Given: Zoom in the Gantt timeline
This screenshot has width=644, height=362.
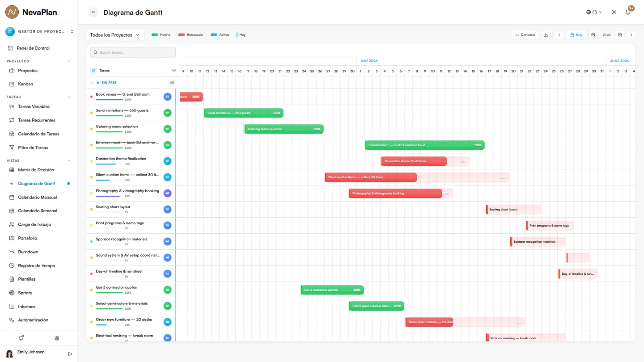Looking at the screenshot, I should pos(620,35).
